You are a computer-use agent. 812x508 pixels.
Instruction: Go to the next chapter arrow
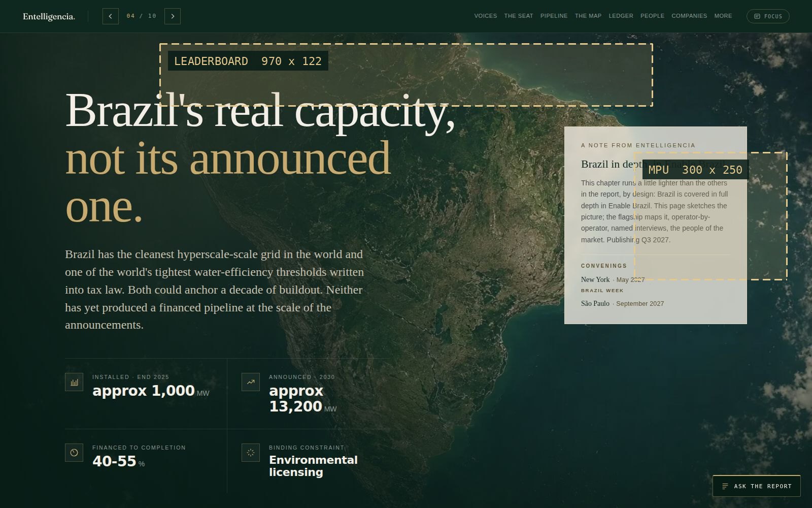173,16
